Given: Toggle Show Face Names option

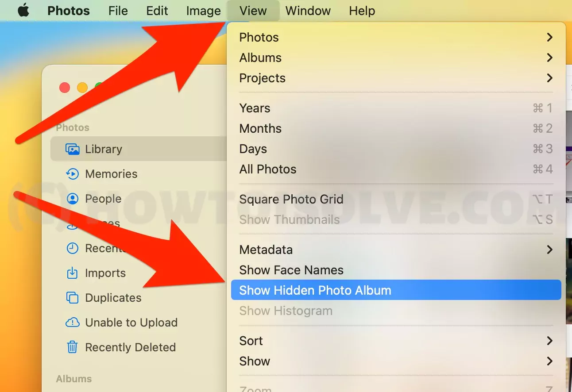Looking at the screenshot, I should coord(396,270).
